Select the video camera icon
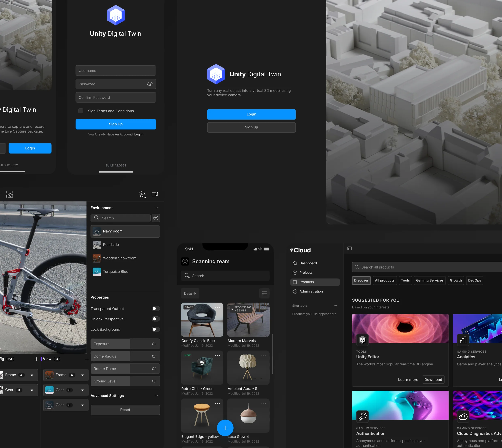The width and height of the screenshot is (502, 448). pos(155,194)
